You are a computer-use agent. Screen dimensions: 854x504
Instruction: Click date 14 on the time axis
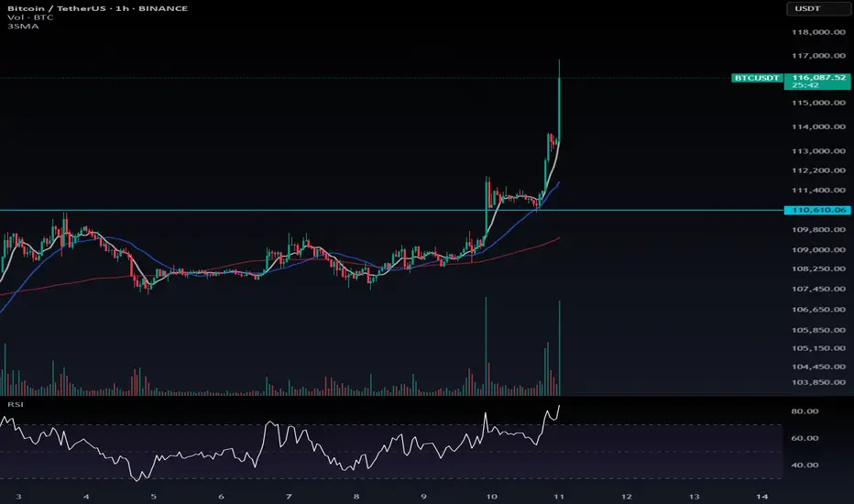(x=762, y=497)
